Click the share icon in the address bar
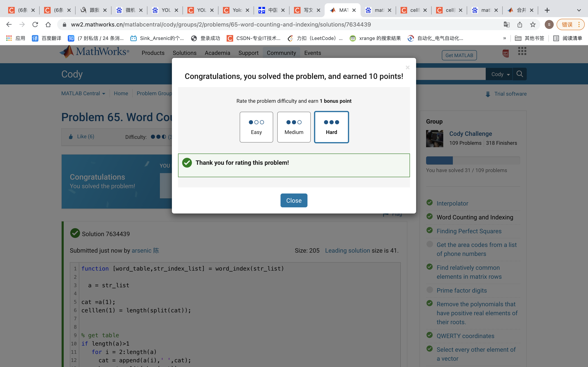Viewport: 588px width, 367px height. [x=520, y=24]
